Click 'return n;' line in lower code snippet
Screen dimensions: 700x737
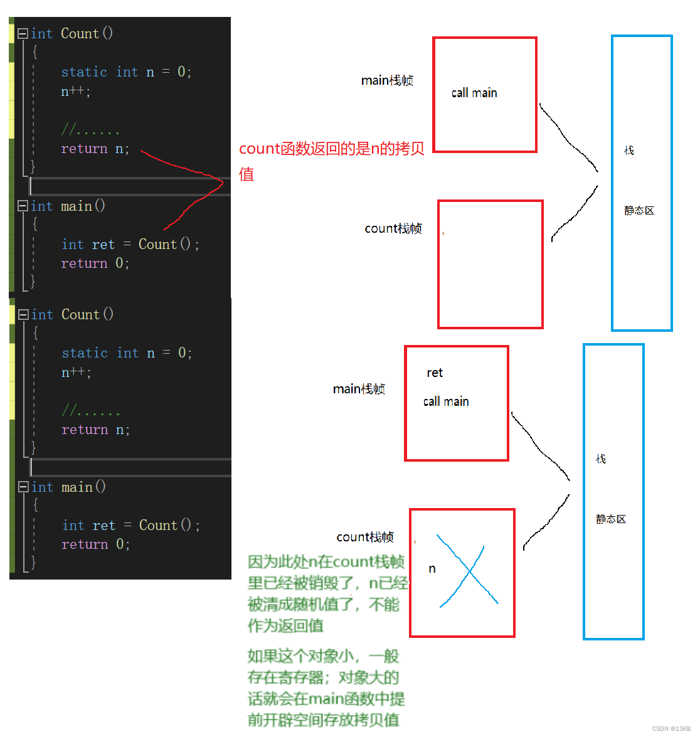pos(95,430)
